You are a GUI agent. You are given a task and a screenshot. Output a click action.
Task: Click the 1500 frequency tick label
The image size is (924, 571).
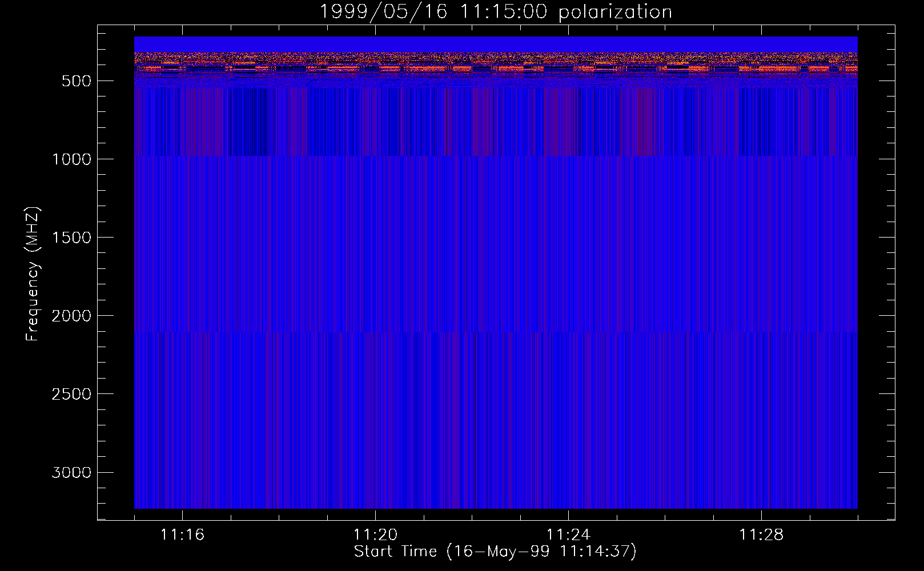click(71, 238)
